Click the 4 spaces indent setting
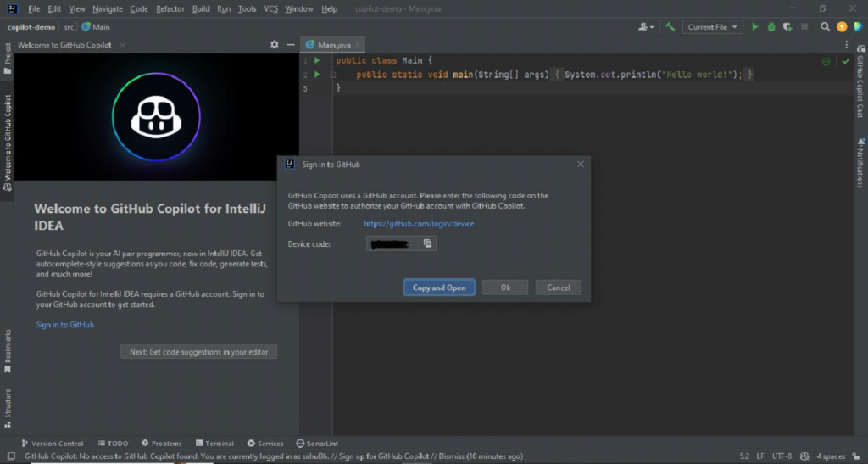 [x=831, y=456]
